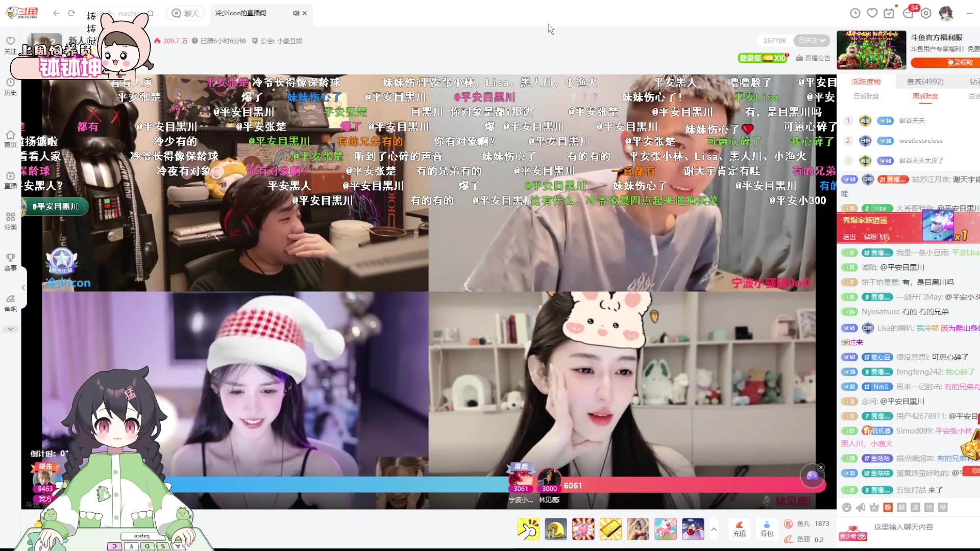
Task: Open 直播 in the left sidebar
Action: click(10, 180)
